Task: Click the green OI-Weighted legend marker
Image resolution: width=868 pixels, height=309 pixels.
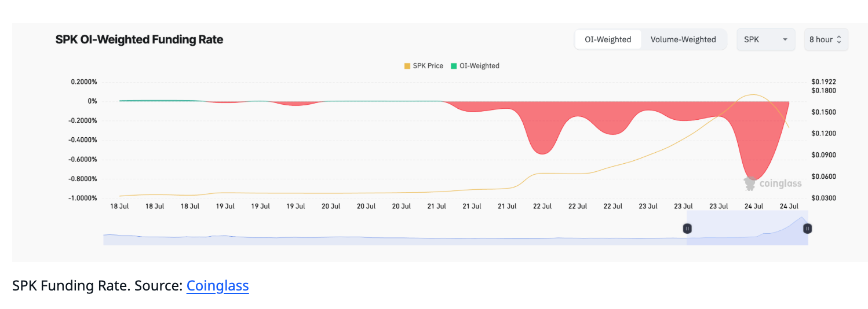Action: pyautogui.click(x=454, y=66)
